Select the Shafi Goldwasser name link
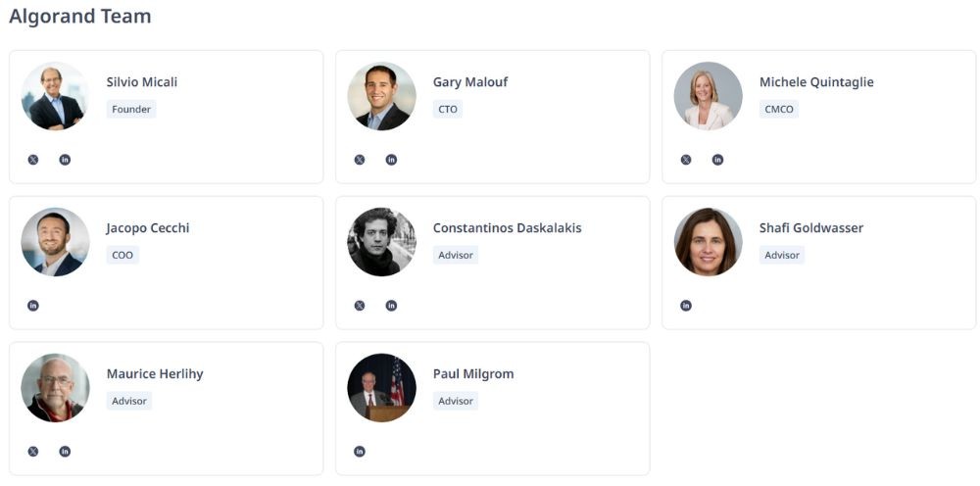 [x=810, y=228]
